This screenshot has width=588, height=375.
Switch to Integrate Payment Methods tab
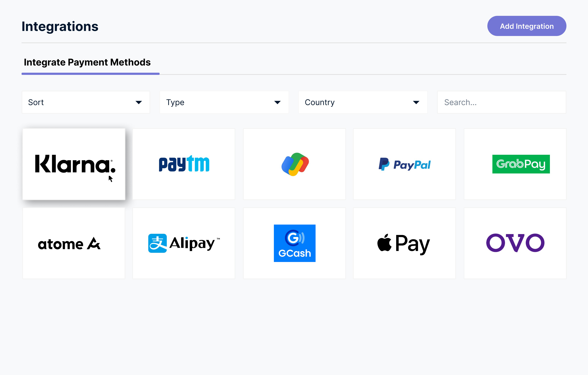pyautogui.click(x=87, y=62)
